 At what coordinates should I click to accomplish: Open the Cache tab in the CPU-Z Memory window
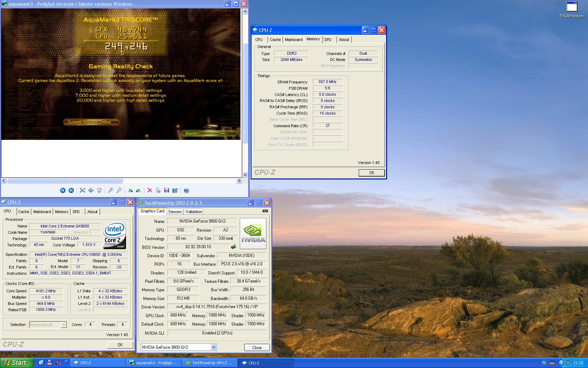point(275,40)
